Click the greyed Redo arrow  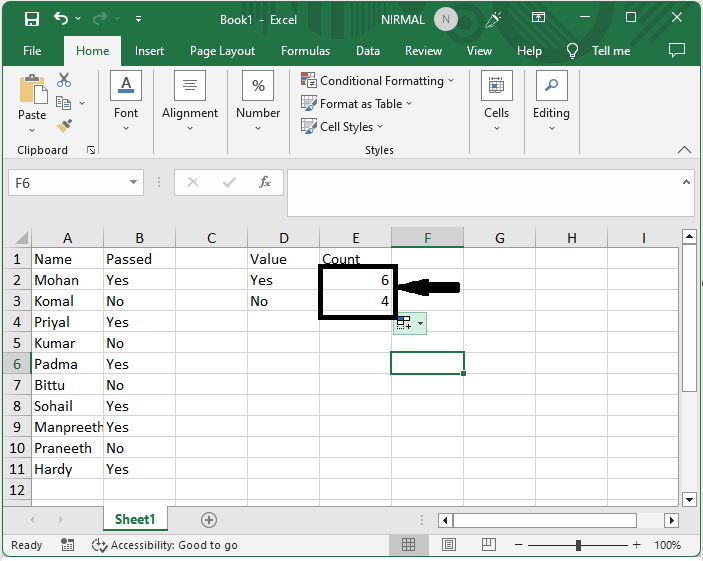[100, 18]
